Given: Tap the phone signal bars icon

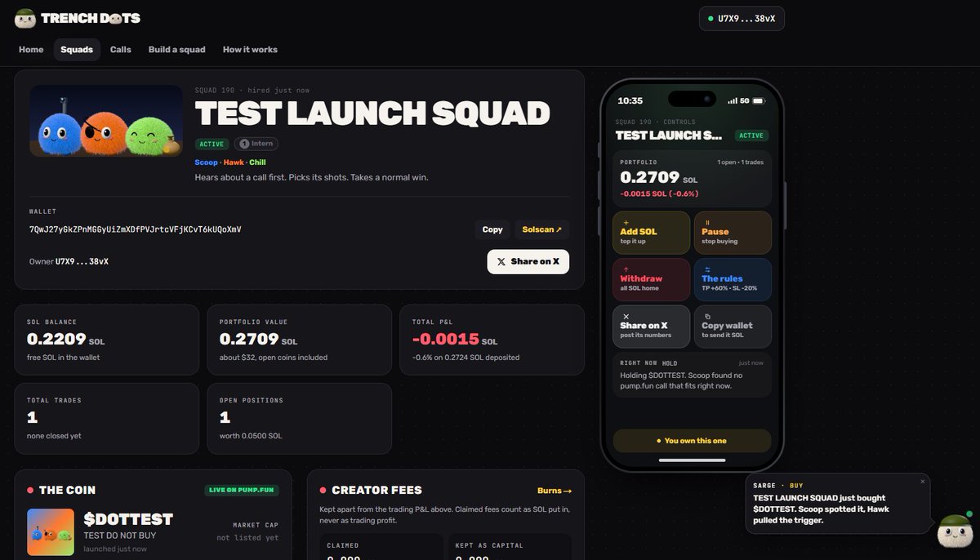Looking at the screenshot, I should coord(732,101).
